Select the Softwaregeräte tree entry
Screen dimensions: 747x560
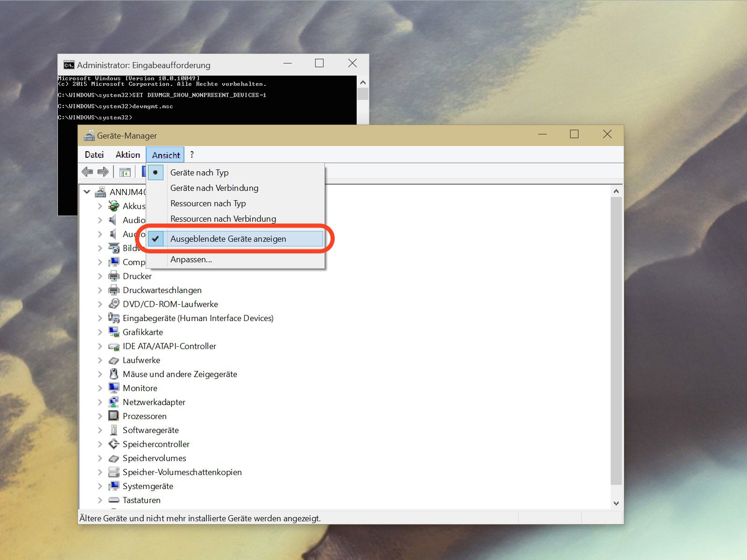click(150, 430)
